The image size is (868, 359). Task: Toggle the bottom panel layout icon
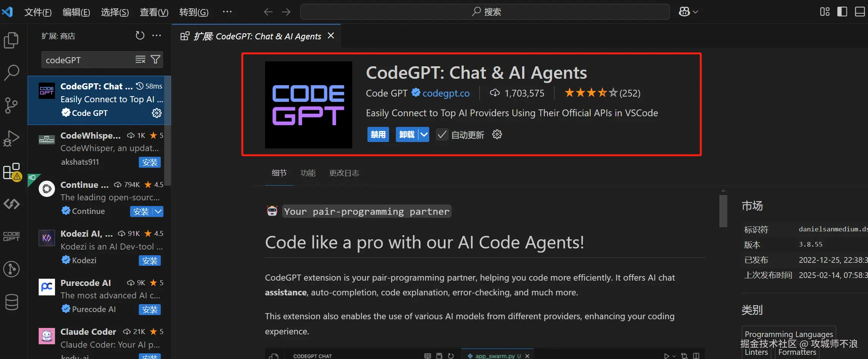coord(860,12)
